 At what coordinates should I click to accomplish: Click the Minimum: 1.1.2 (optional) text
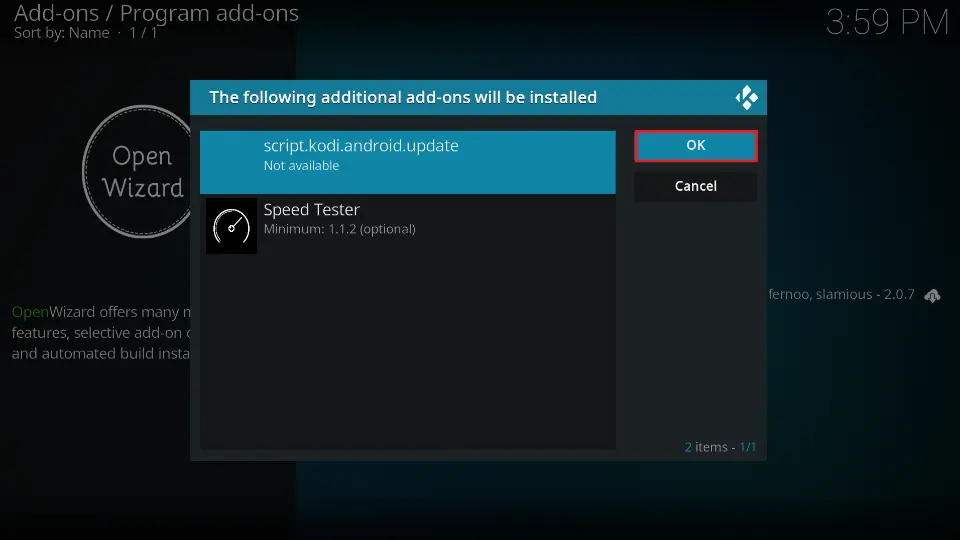[339, 229]
